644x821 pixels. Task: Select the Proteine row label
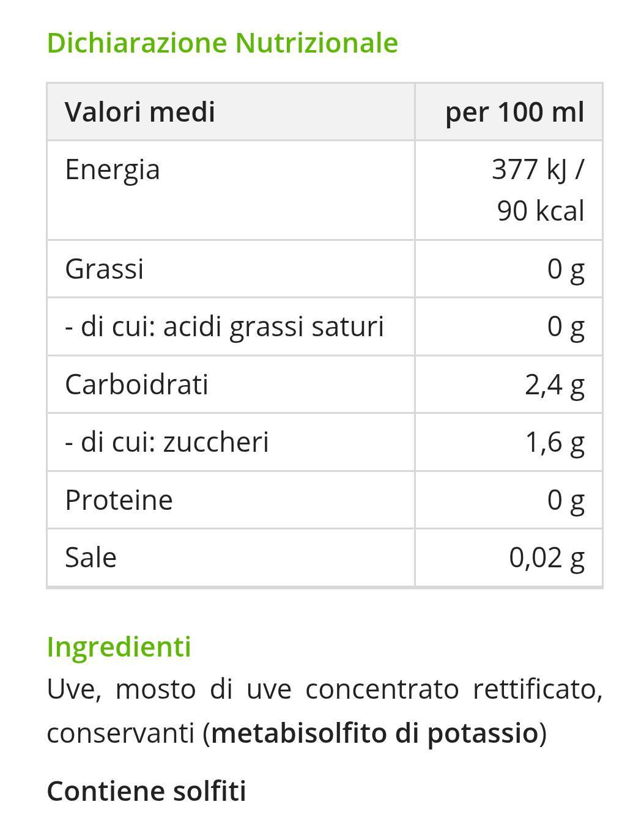119,500
